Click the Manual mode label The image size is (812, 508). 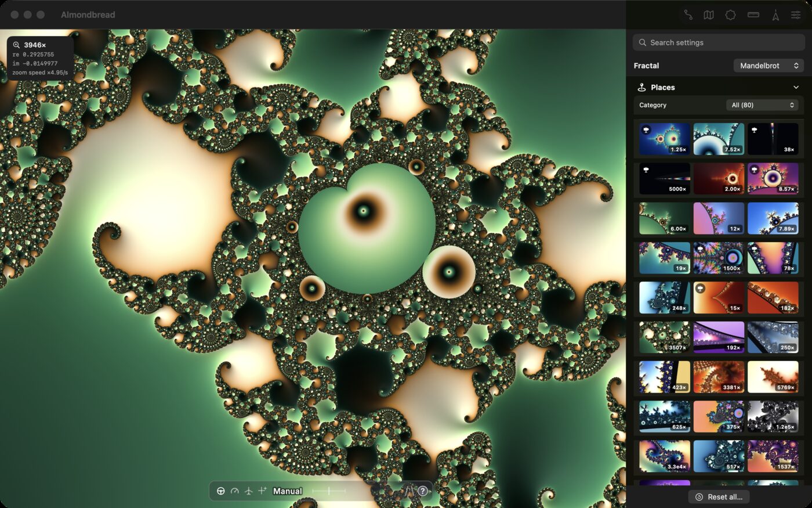(x=288, y=491)
